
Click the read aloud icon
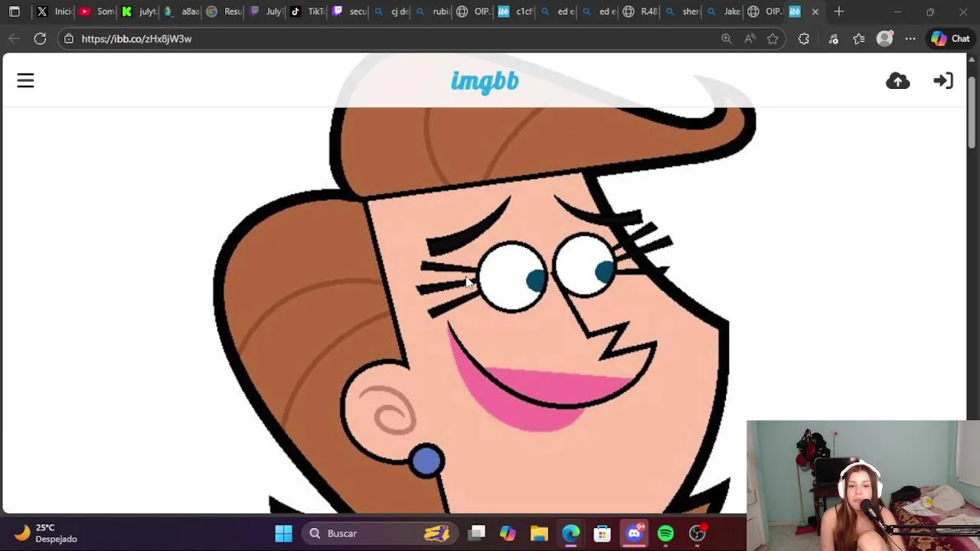click(750, 38)
